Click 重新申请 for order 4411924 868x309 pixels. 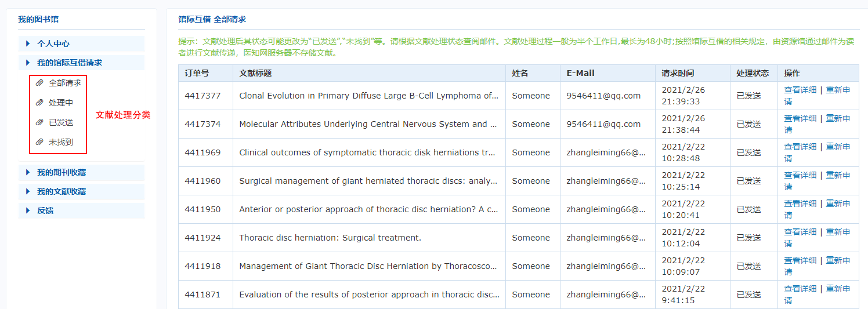838,232
